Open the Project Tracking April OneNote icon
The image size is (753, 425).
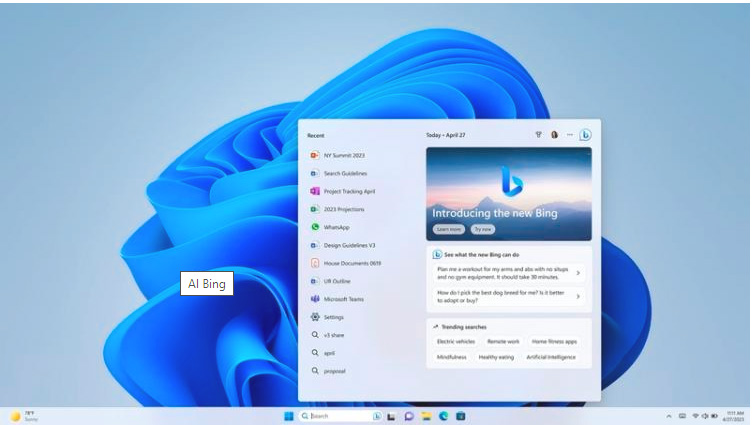pos(315,191)
